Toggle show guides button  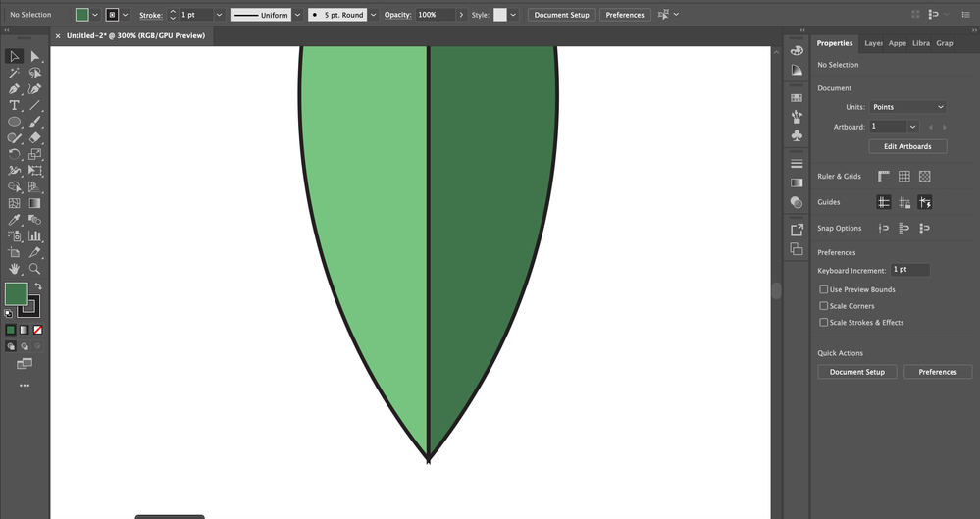[883, 202]
